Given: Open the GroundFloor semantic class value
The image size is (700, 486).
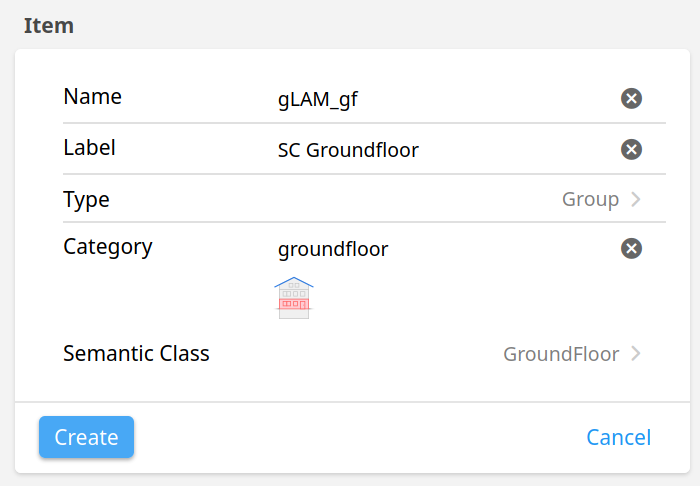Looking at the screenshot, I should point(561,354).
